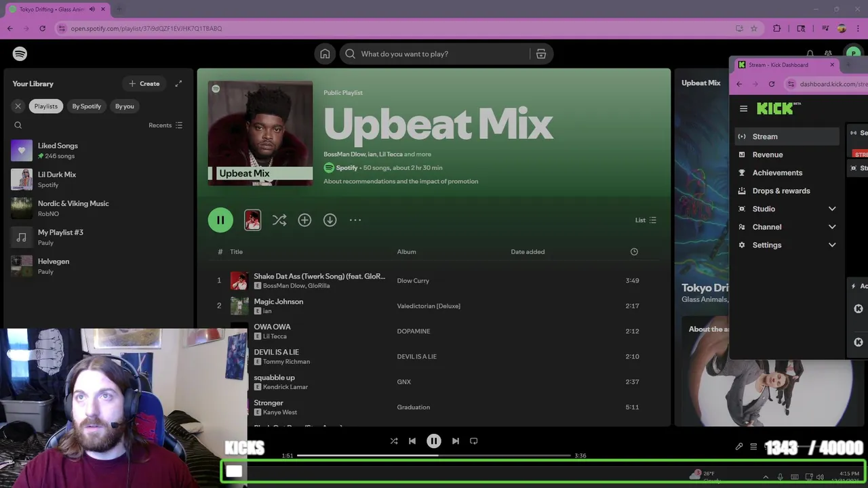This screenshot has width=868, height=488.
Task: Open Browse icon in search bar
Action: click(541, 54)
